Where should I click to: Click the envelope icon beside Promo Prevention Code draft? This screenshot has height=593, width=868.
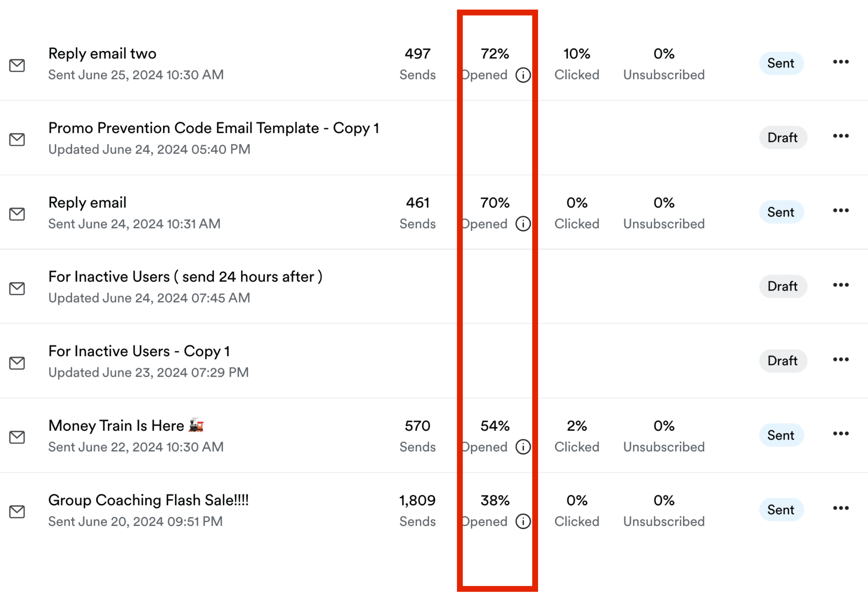[x=17, y=140]
